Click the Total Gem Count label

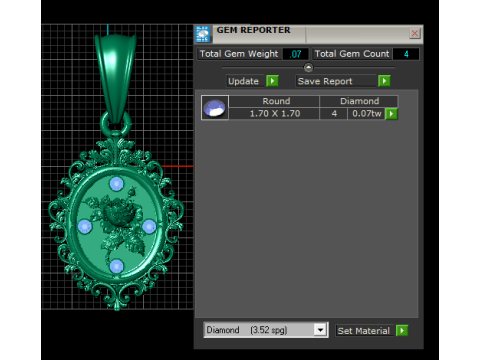pos(352,54)
